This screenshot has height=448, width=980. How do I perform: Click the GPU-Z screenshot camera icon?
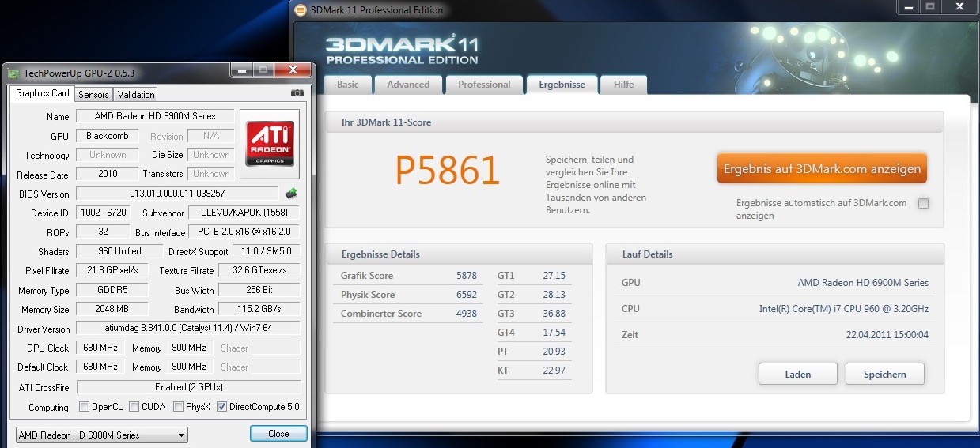(297, 93)
